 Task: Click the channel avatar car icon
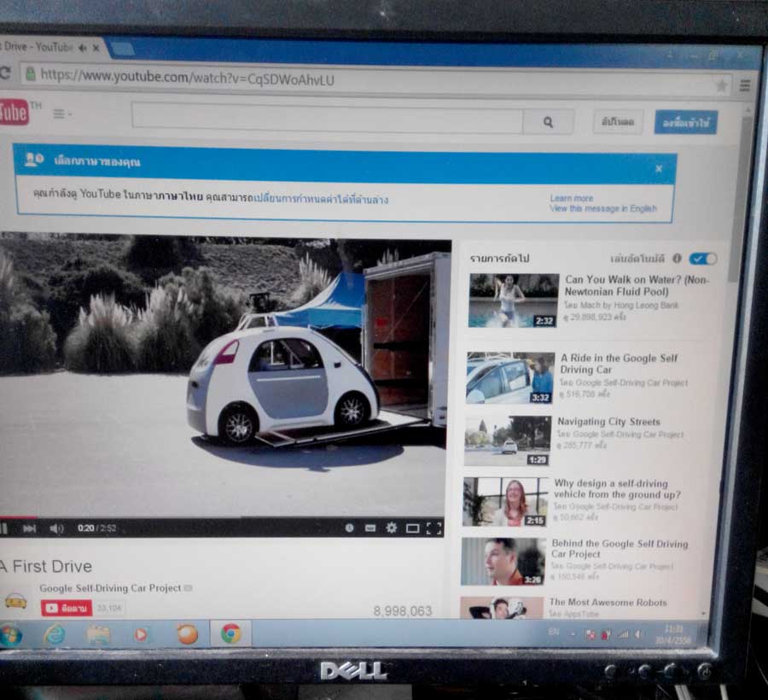pos(15,601)
